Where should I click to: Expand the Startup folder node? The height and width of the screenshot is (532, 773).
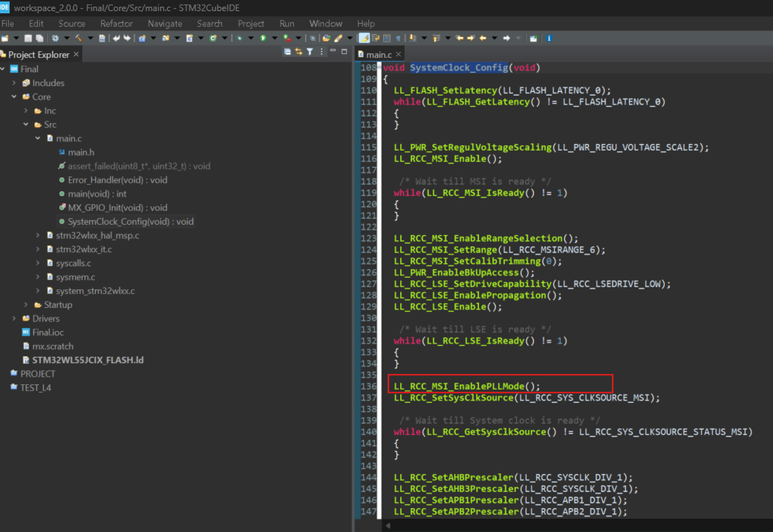click(26, 305)
